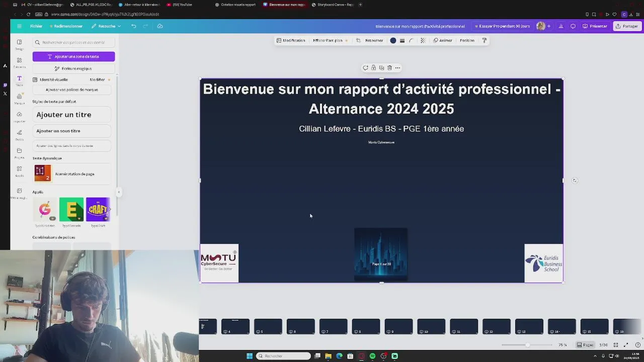Open the TypeExtrude app thumbnail

pyautogui.click(x=71, y=210)
